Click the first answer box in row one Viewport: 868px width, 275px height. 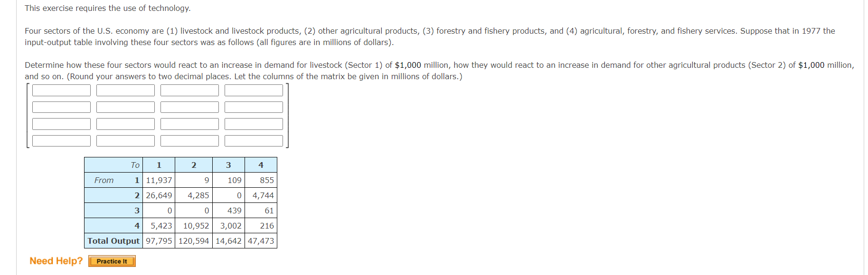61,90
